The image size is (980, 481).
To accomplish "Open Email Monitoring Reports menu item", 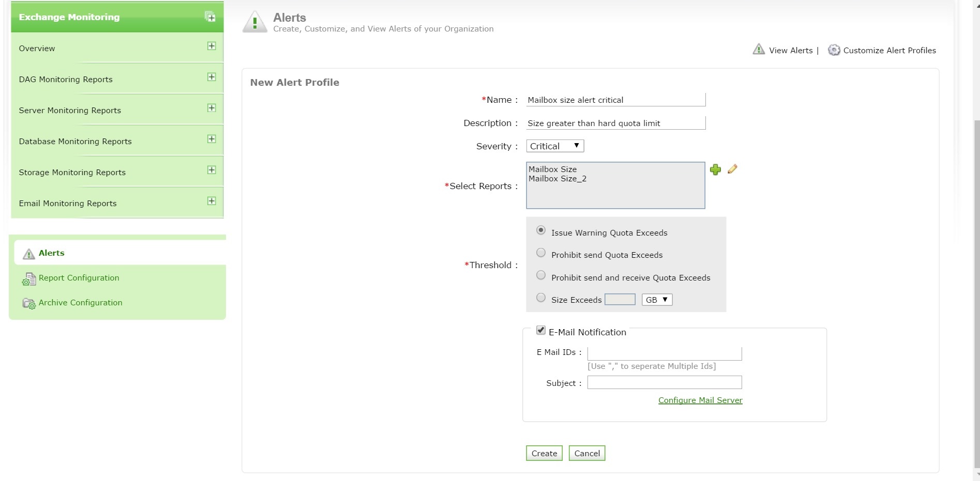I will click(x=68, y=204).
